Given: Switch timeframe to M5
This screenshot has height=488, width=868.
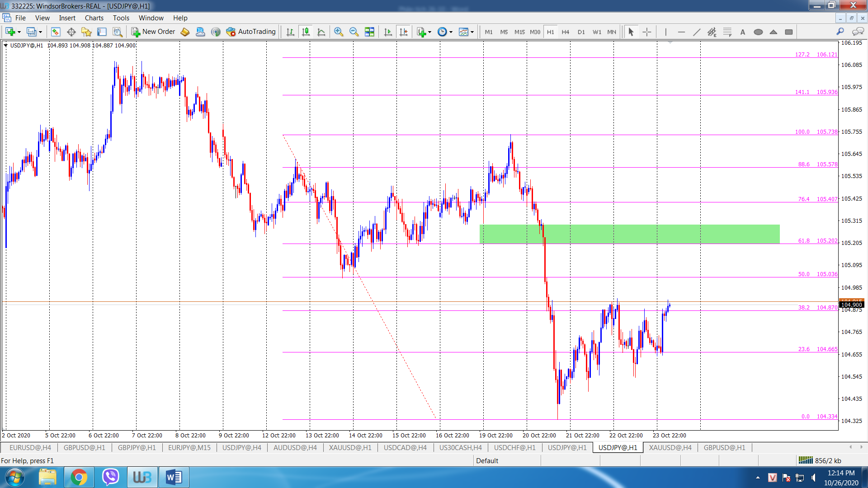Looking at the screenshot, I should [504, 32].
